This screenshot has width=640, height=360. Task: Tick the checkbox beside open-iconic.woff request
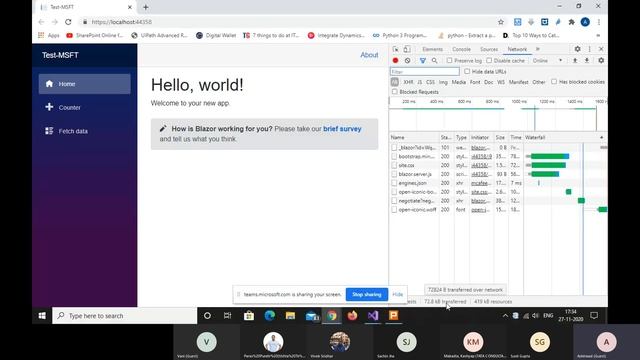[394, 210]
